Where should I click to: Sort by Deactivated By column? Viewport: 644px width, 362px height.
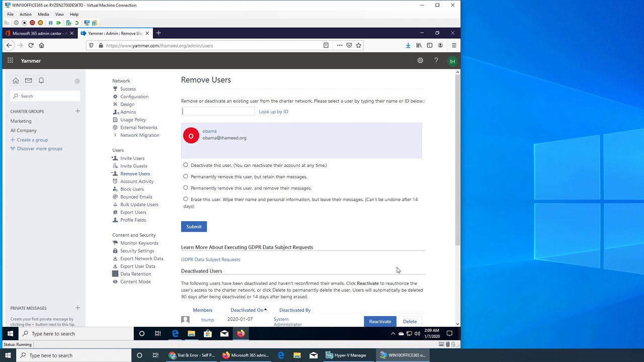click(x=295, y=310)
